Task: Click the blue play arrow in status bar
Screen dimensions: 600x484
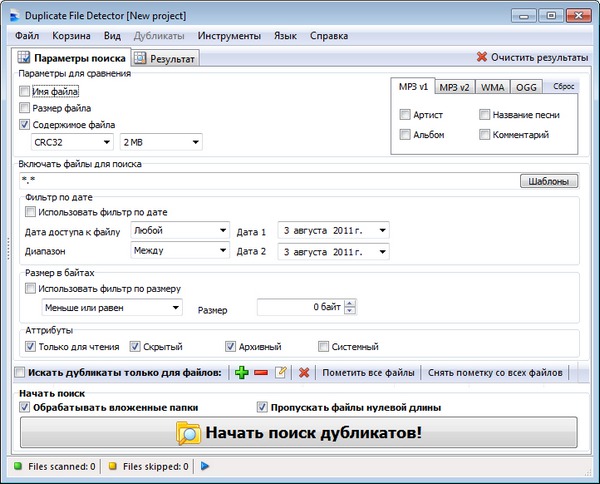Action: [205, 466]
